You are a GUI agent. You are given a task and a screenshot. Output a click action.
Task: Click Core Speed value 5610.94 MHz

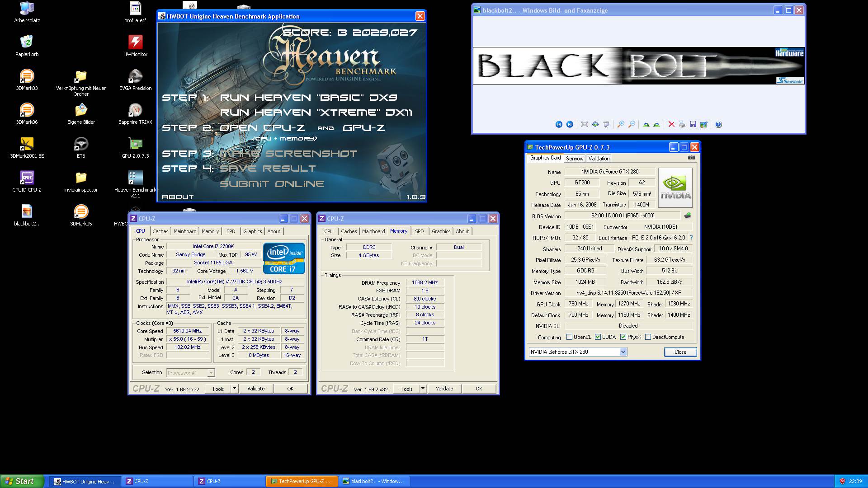point(188,331)
